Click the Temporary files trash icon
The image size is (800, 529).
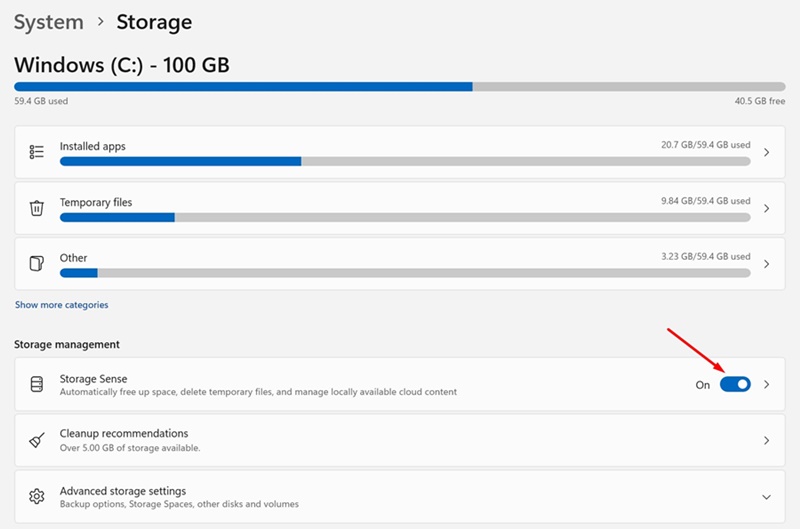(37, 208)
